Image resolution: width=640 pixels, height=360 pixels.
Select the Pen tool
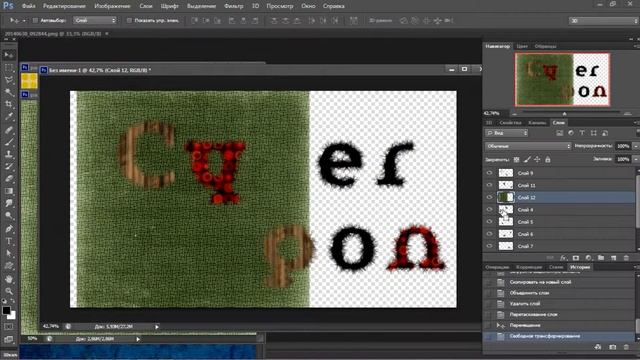tap(9, 229)
